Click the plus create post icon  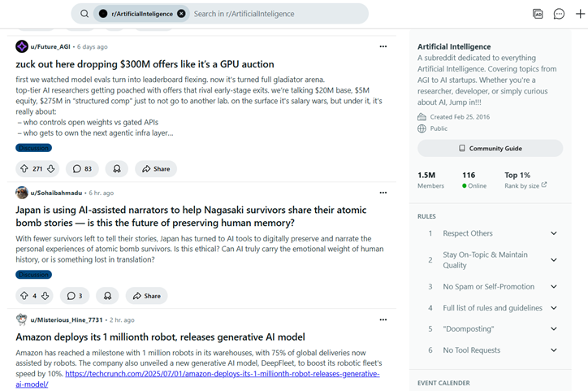point(580,14)
